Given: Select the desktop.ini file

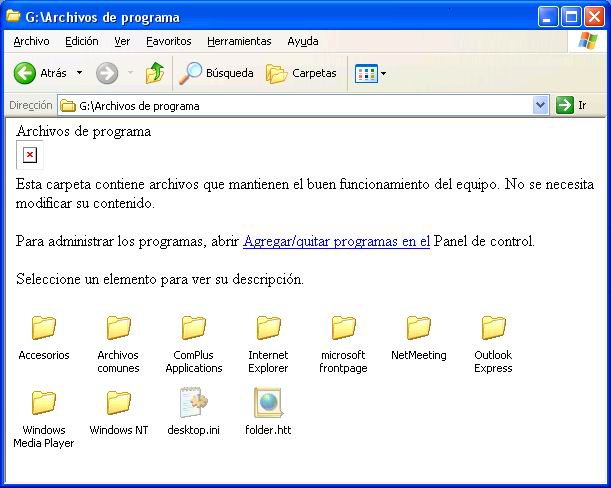Looking at the screenshot, I should (x=194, y=412).
